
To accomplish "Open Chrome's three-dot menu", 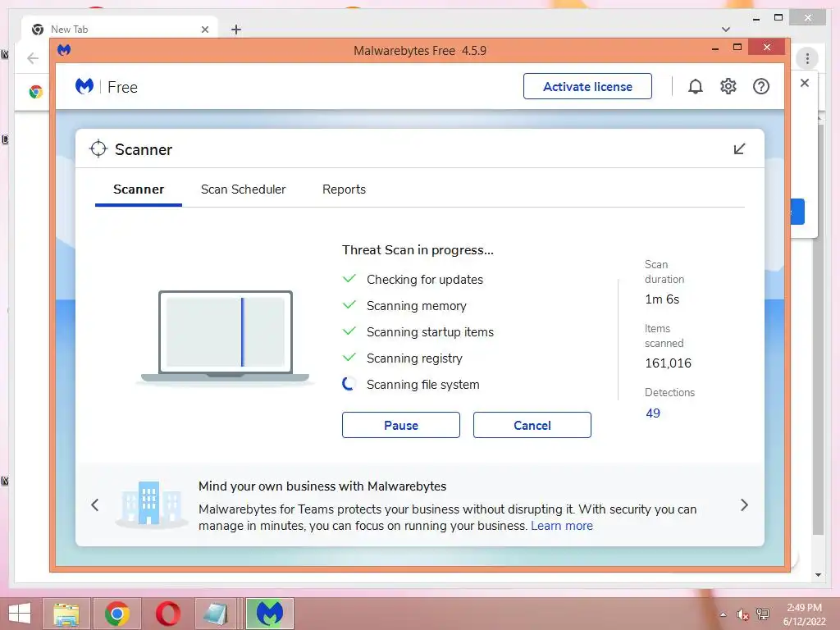I will pyautogui.click(x=807, y=58).
